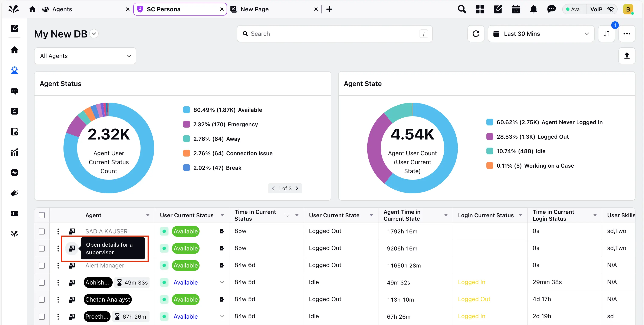Screen dimensions: 644x325
Task: Expand the My New DB title chevron
Action: coord(94,33)
